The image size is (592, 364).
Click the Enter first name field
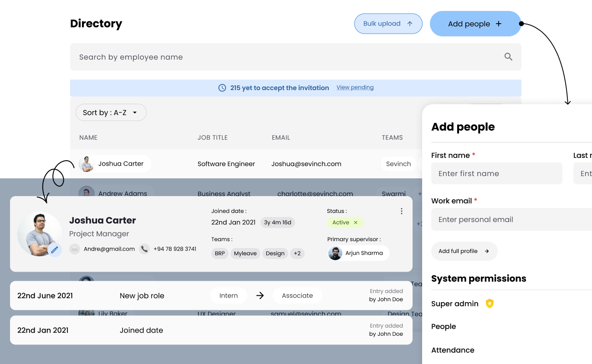496,173
